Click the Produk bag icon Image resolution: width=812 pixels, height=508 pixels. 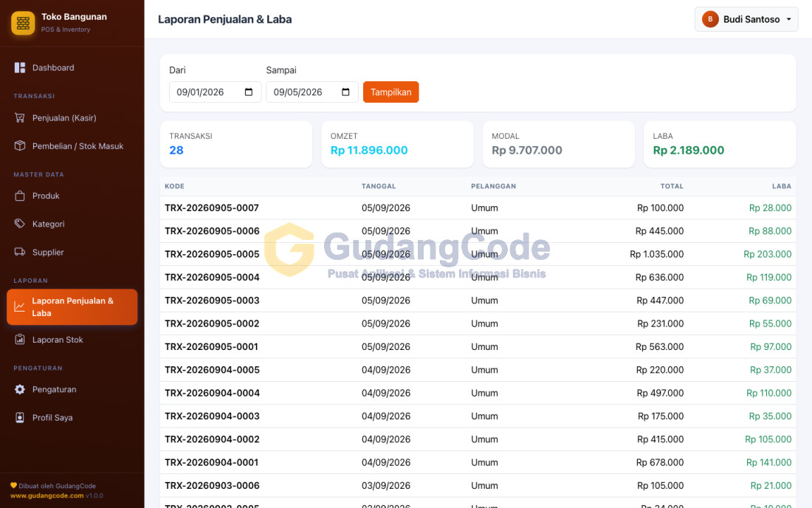click(x=20, y=196)
